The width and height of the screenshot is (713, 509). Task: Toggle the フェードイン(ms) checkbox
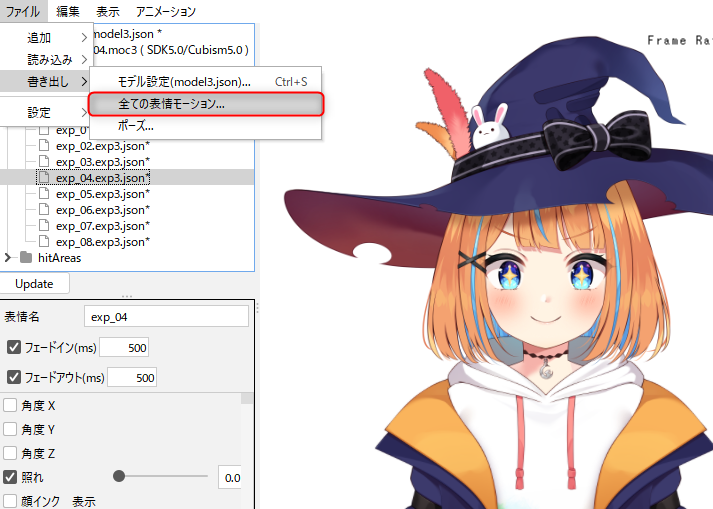14,347
